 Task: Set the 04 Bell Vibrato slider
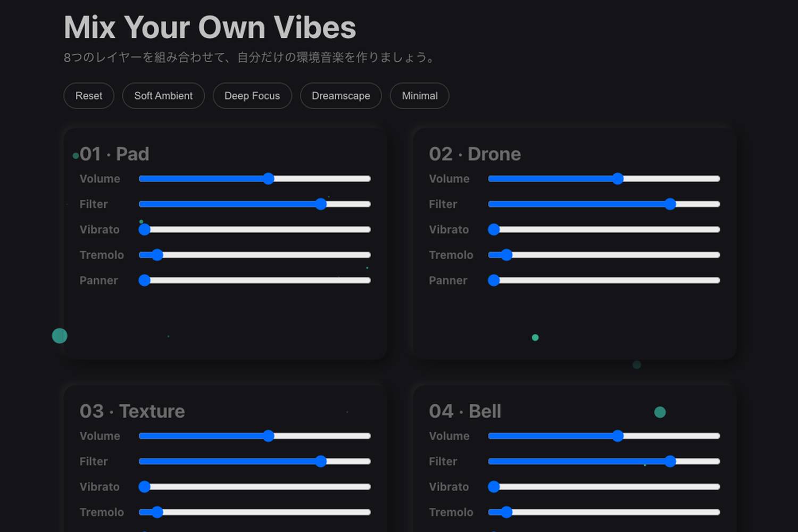tap(604, 487)
